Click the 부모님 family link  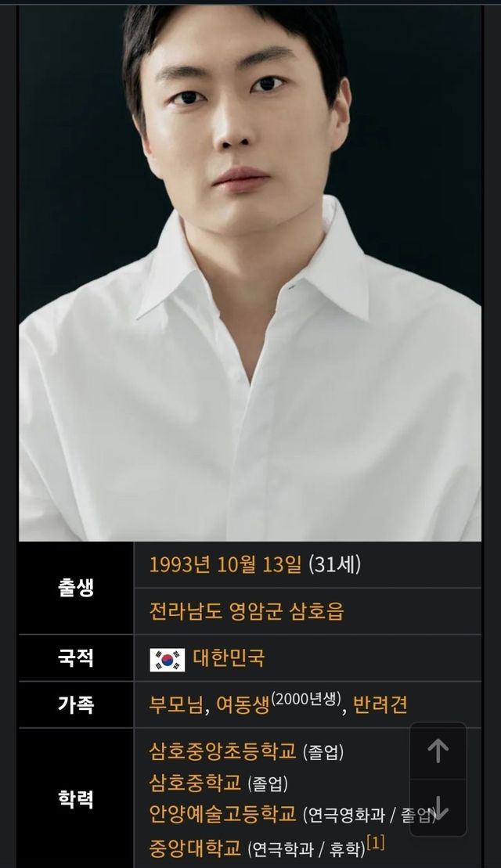coord(176,705)
